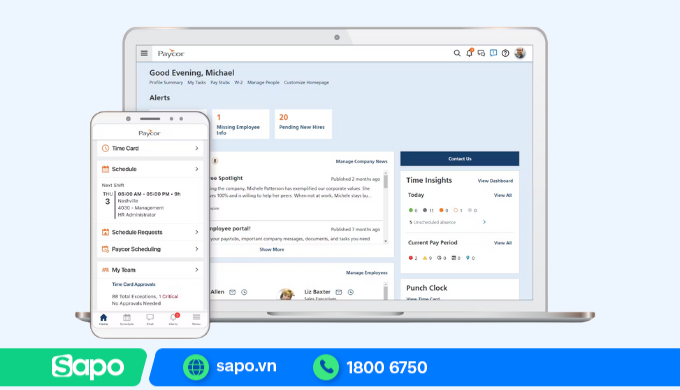680x390 pixels.
Task: Click the dark gray status dot showing 11
Action: tap(425, 210)
